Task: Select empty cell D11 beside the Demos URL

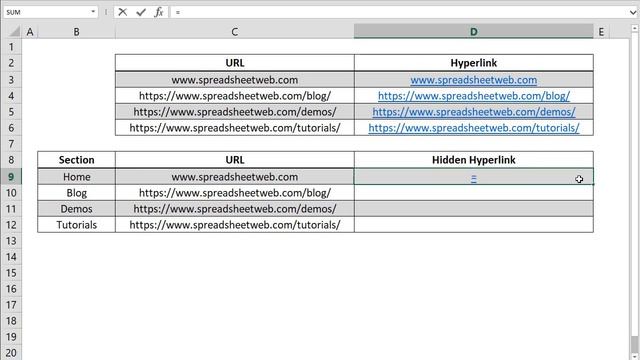Action: tap(473, 209)
